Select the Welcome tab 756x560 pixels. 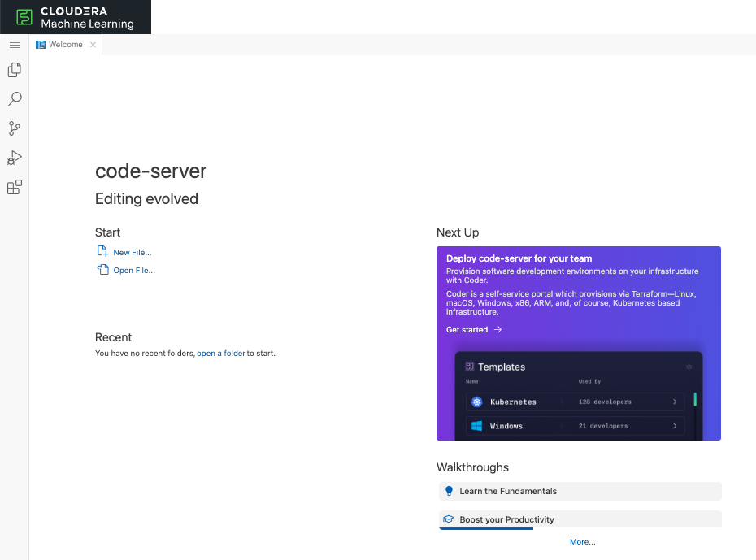[x=66, y=45]
